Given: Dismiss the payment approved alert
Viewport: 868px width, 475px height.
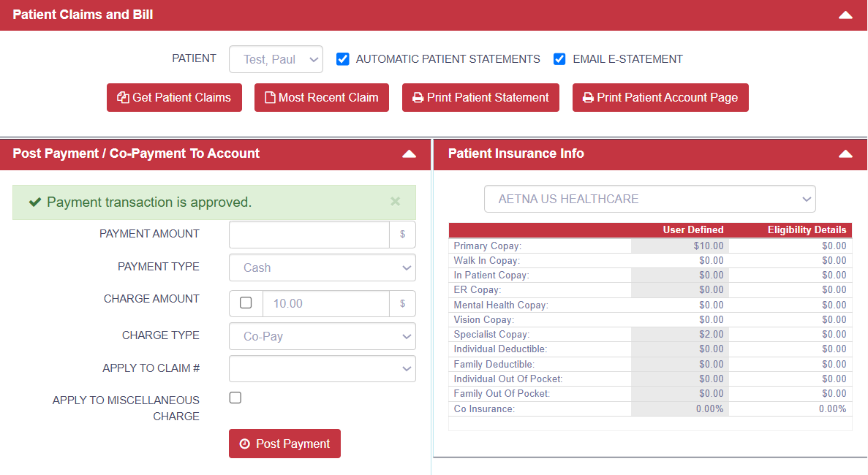Looking at the screenshot, I should [396, 202].
